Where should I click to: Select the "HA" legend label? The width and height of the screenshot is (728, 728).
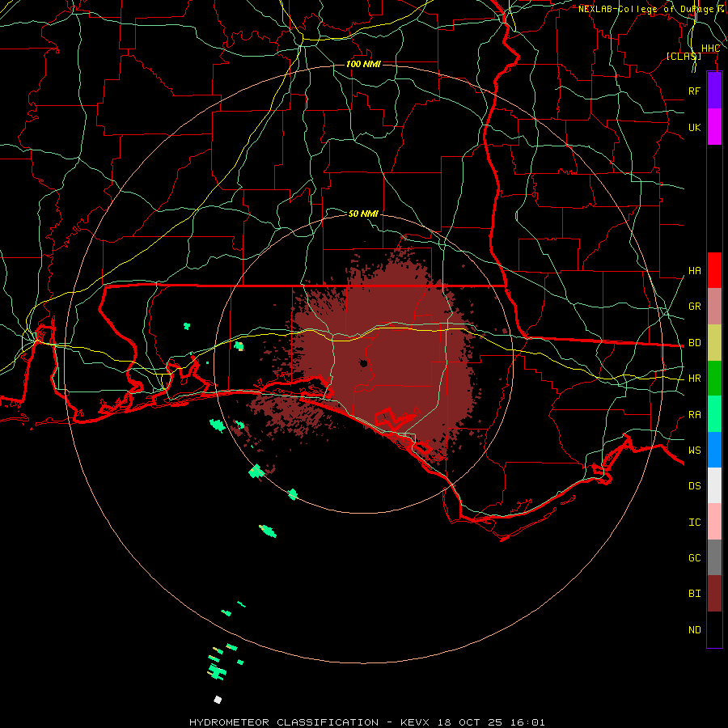click(694, 271)
